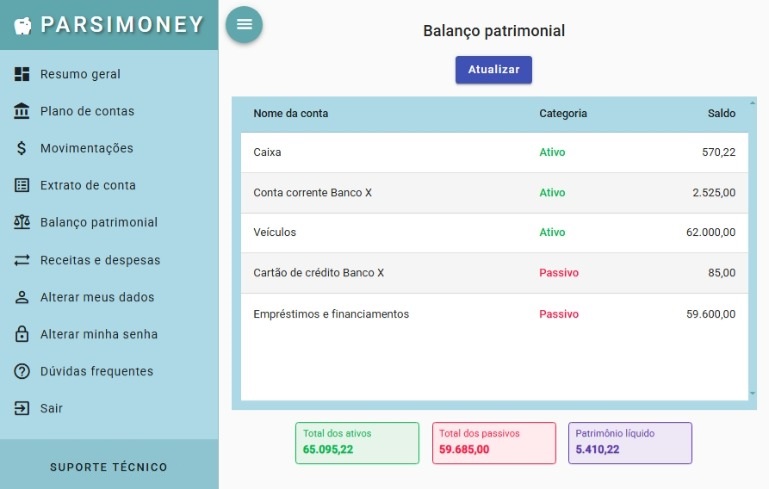The image size is (769, 489).
Task: Click the piggy bank logo icon
Action: coord(24,25)
